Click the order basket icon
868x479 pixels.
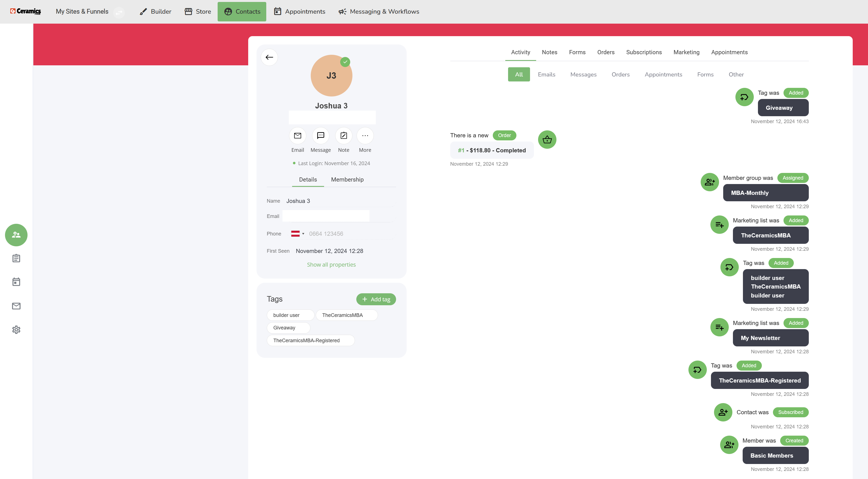point(547,140)
